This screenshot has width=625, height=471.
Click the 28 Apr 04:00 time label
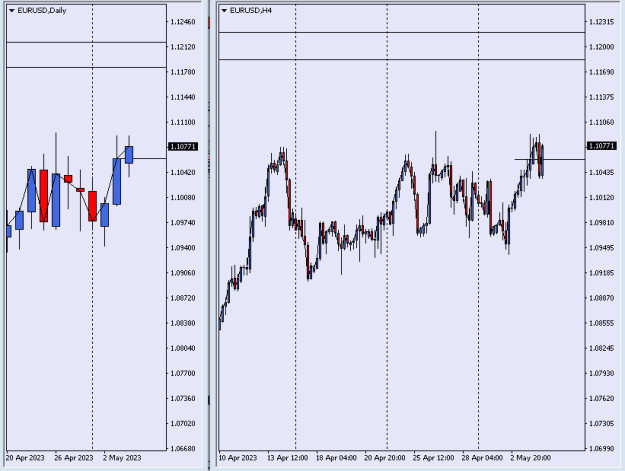[482, 458]
